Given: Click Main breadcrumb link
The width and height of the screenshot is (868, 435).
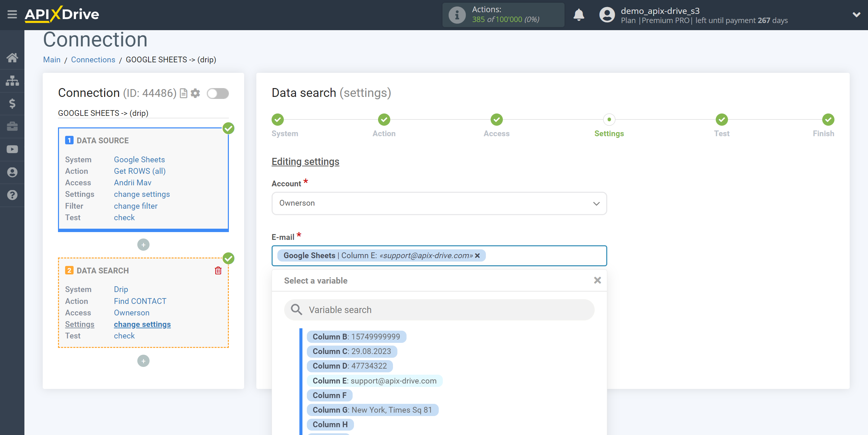Looking at the screenshot, I should [52, 60].
